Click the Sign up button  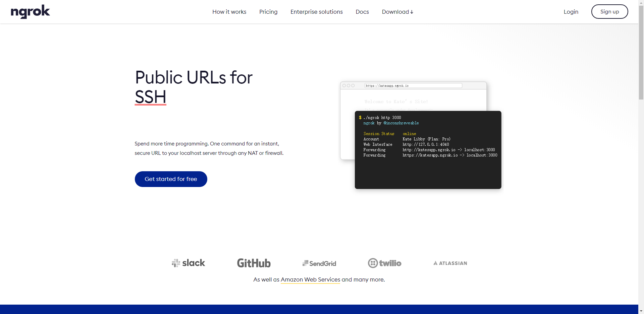609,11
